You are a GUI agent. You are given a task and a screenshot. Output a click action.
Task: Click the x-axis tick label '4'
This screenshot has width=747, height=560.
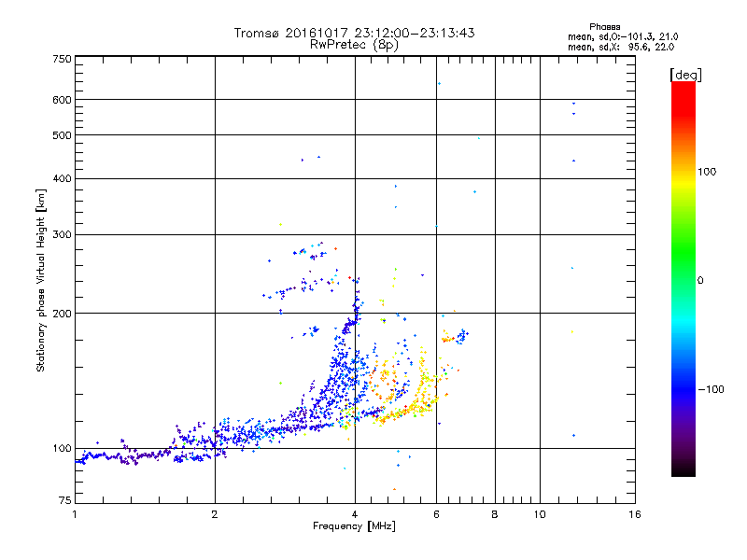tap(355, 514)
